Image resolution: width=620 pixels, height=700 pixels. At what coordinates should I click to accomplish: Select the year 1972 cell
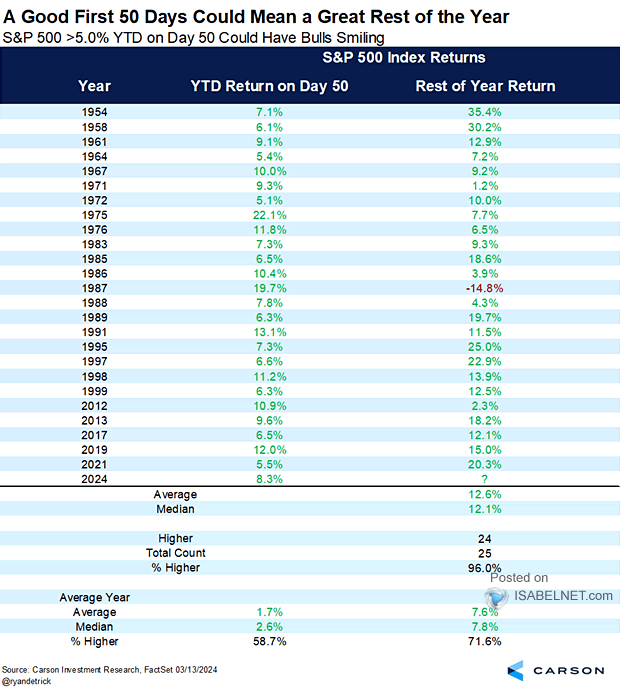click(94, 200)
